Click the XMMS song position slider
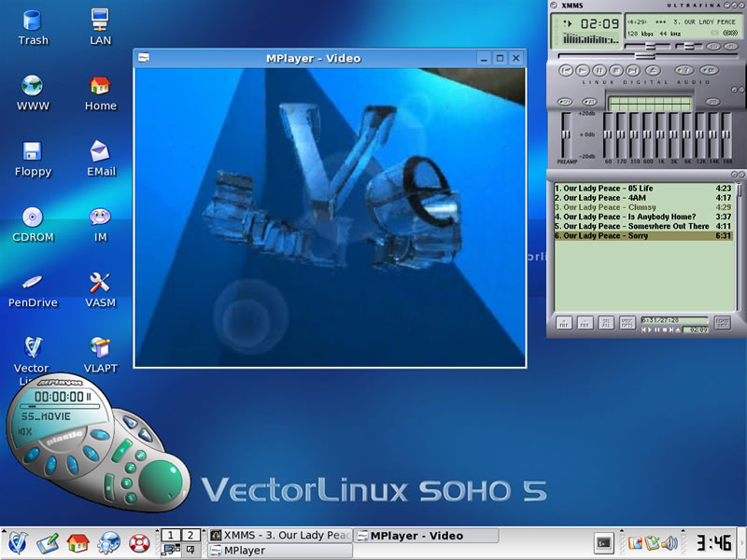Viewport: 747px width, 560px height. pos(645,55)
